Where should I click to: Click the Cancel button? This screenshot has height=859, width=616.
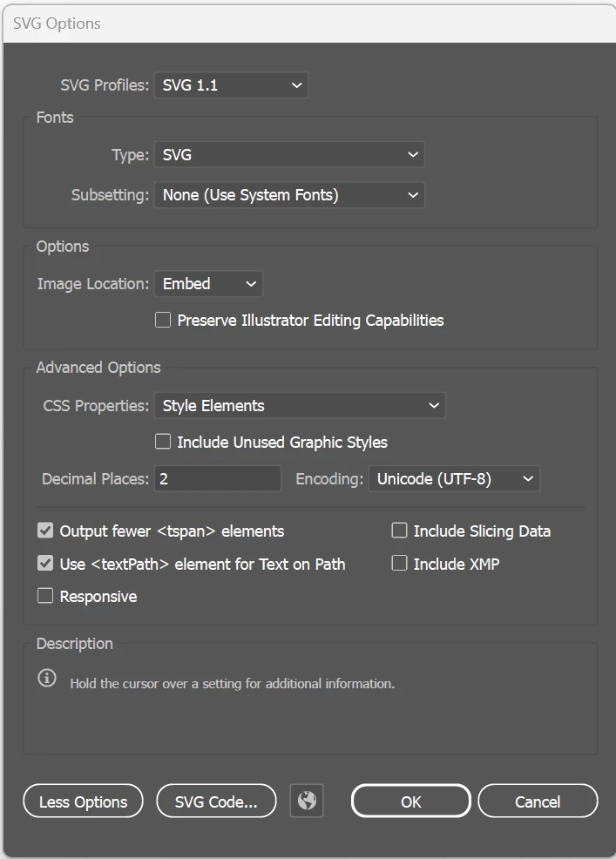tap(538, 802)
